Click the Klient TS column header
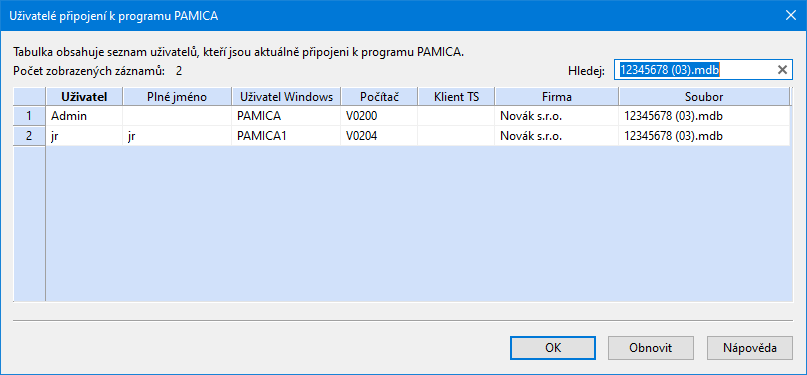Screen dimensions: 807x375 click(x=457, y=96)
